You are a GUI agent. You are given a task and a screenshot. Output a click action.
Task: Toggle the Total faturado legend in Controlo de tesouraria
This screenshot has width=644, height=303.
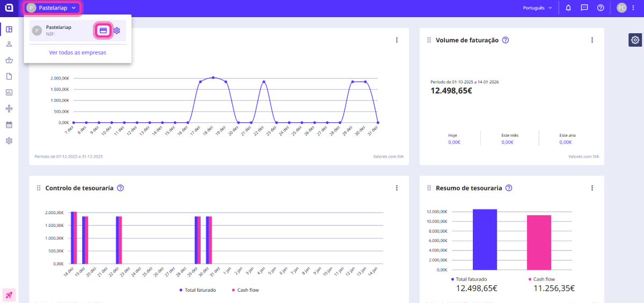click(x=197, y=290)
